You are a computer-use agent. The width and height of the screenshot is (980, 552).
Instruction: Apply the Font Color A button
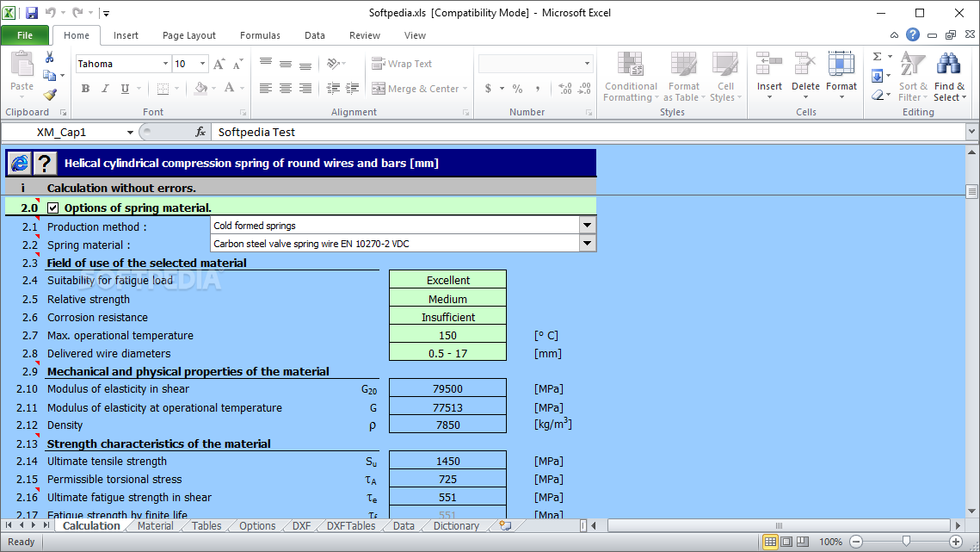coord(230,89)
